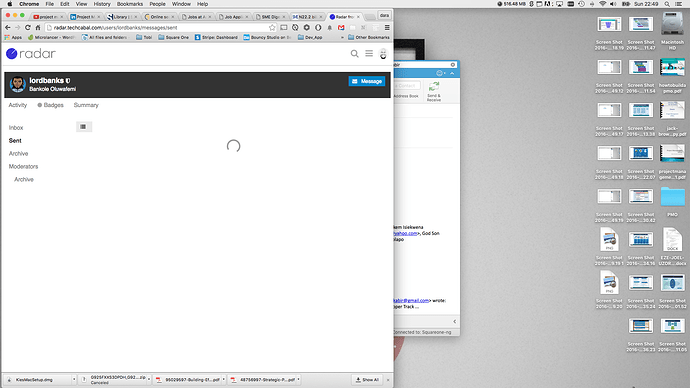Open the Bookmarks menu in the menu bar

pos(130,4)
